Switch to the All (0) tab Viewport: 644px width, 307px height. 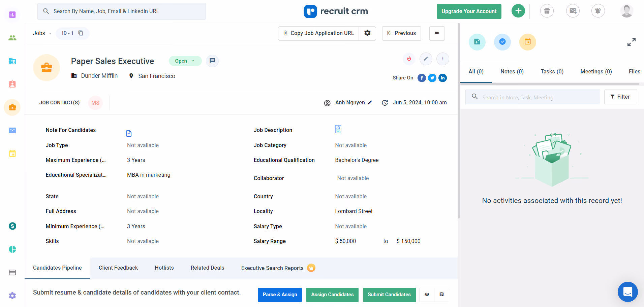[476, 72]
